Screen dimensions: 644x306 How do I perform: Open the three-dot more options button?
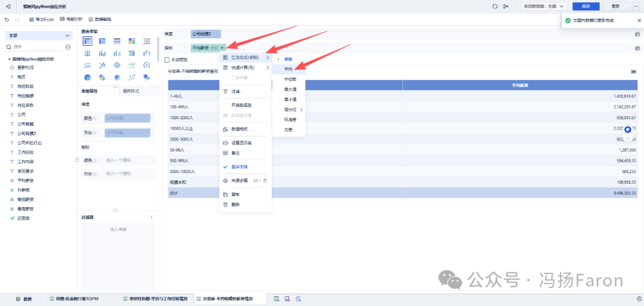[x=636, y=7]
